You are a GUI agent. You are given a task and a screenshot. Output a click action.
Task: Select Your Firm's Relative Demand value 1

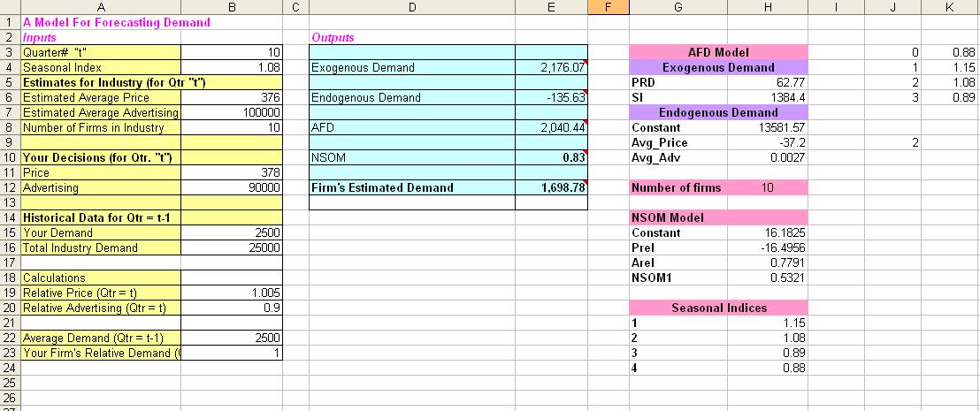[x=232, y=353]
